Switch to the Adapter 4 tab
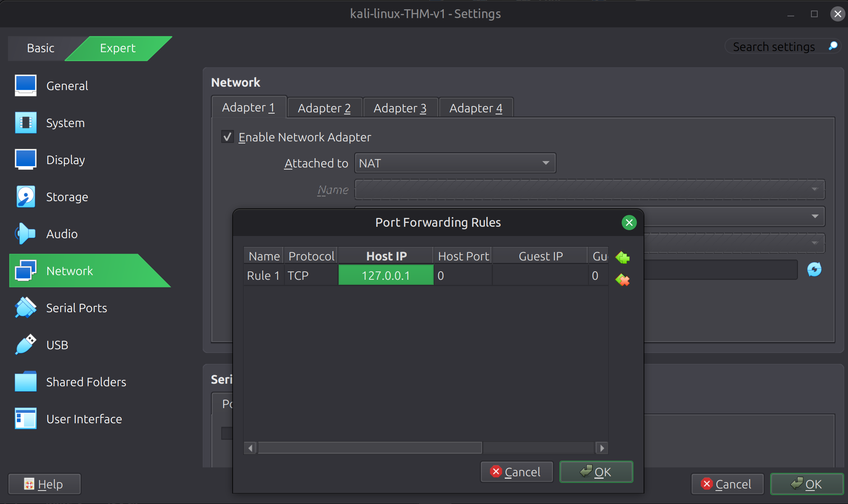 (x=476, y=108)
